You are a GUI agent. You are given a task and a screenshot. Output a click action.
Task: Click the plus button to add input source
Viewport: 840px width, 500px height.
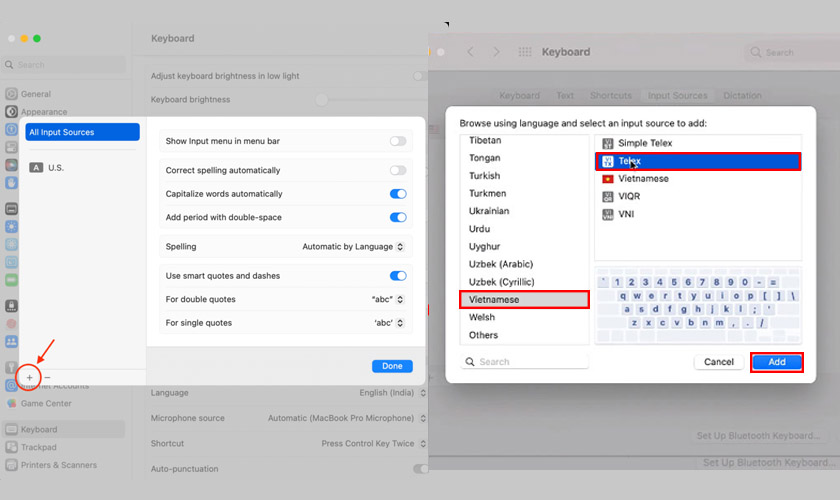[x=29, y=378]
